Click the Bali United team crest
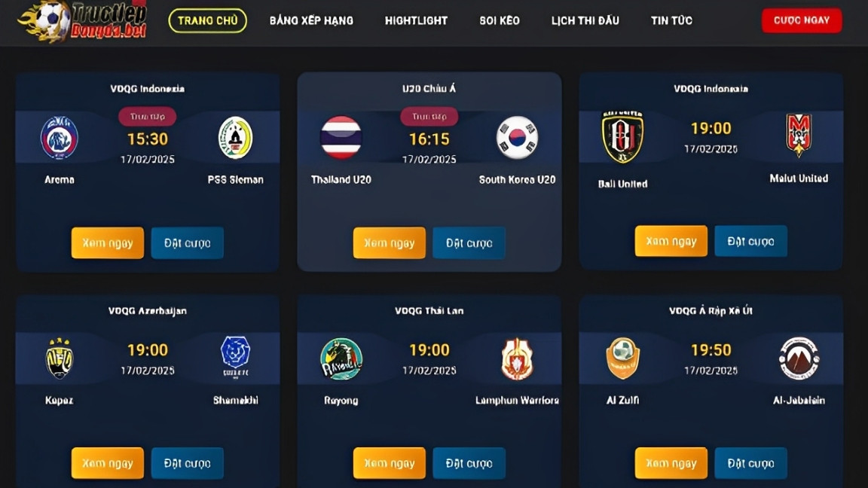The image size is (868, 488). click(623, 136)
